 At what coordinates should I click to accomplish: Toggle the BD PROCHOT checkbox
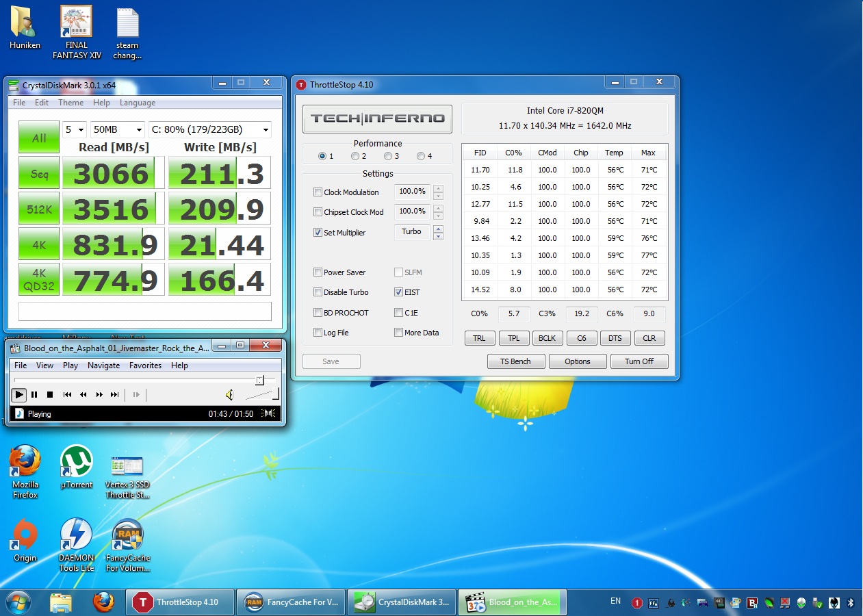click(318, 313)
